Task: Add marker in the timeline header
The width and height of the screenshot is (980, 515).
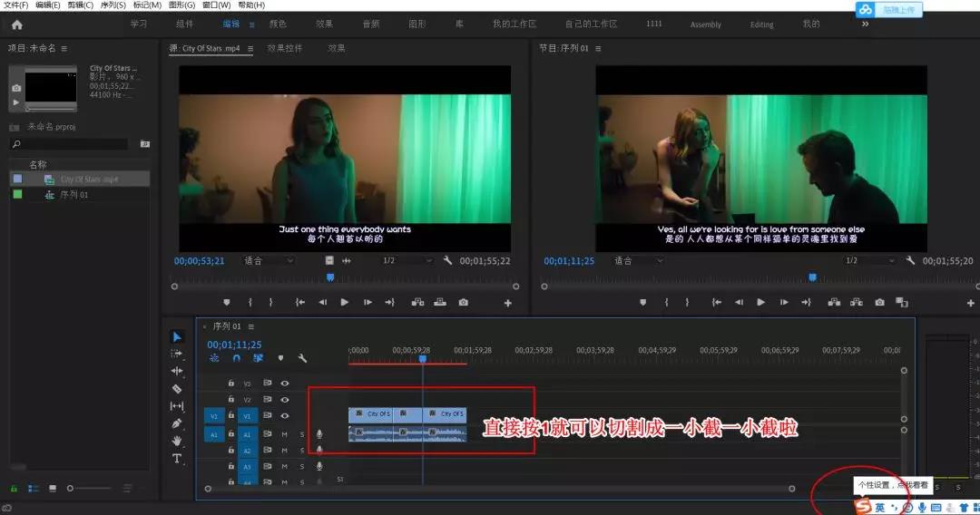Action: point(280,358)
